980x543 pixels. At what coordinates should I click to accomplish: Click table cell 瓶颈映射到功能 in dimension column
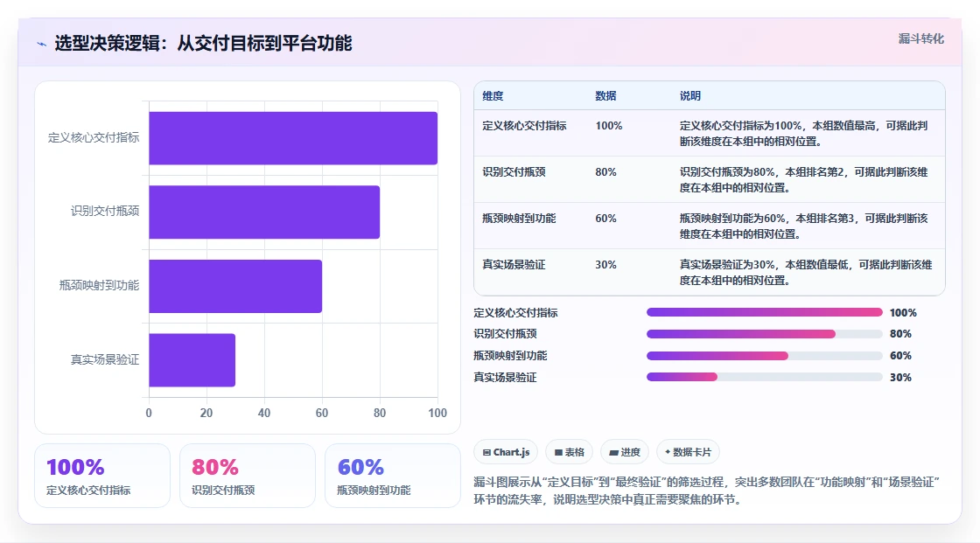tap(519, 218)
